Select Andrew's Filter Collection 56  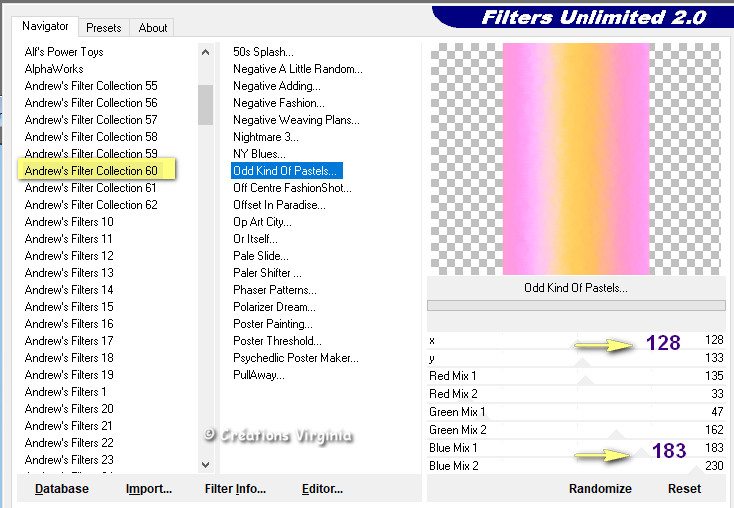click(x=91, y=103)
